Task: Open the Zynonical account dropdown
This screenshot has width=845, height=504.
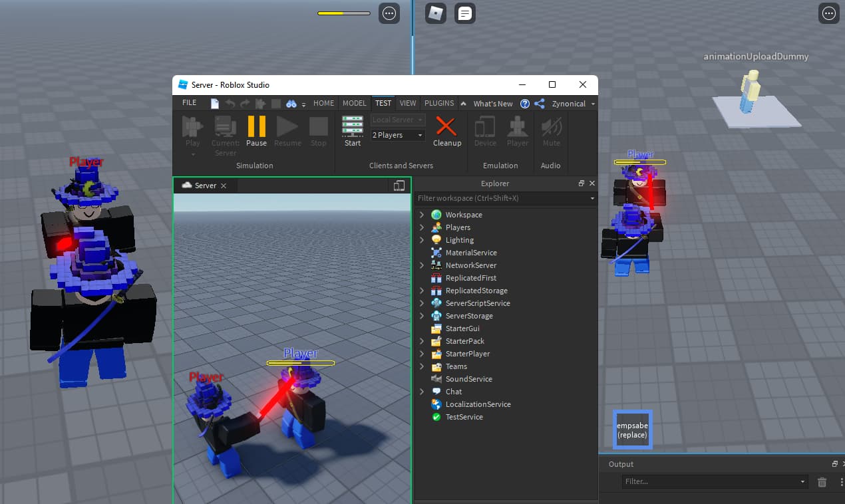Action: pos(574,104)
